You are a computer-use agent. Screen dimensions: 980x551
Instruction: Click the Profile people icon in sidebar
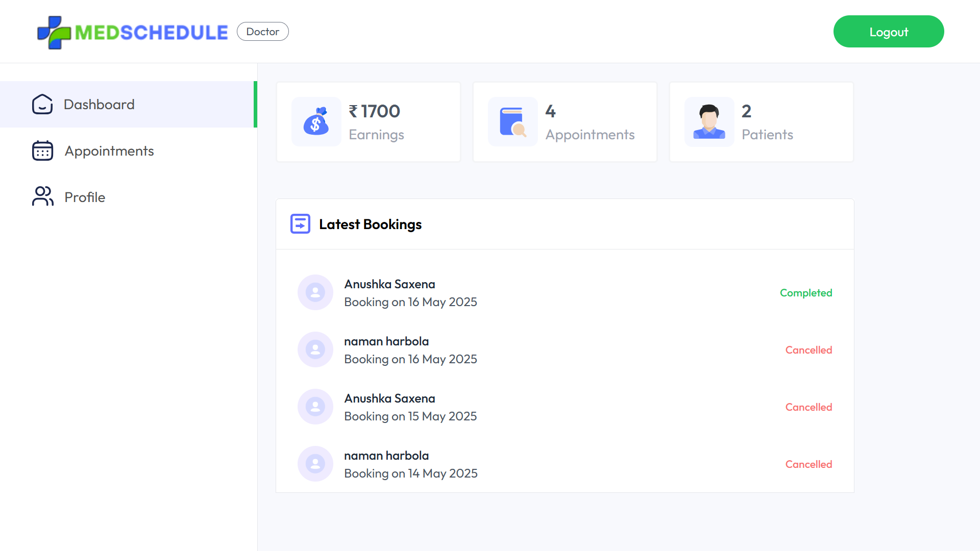click(x=42, y=197)
